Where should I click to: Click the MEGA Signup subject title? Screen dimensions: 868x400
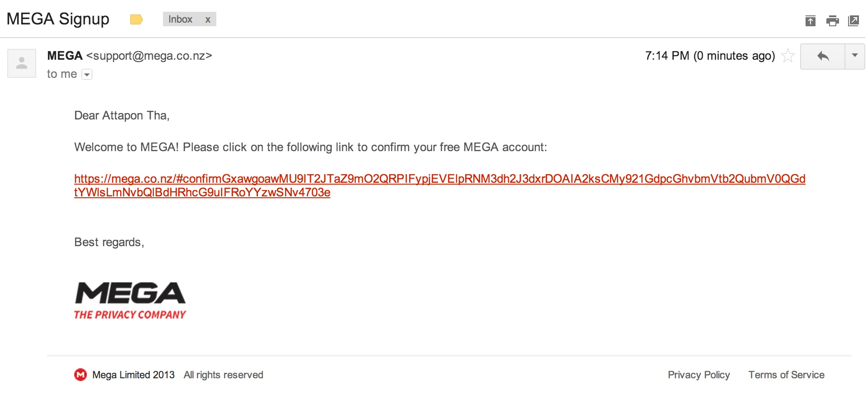(58, 19)
